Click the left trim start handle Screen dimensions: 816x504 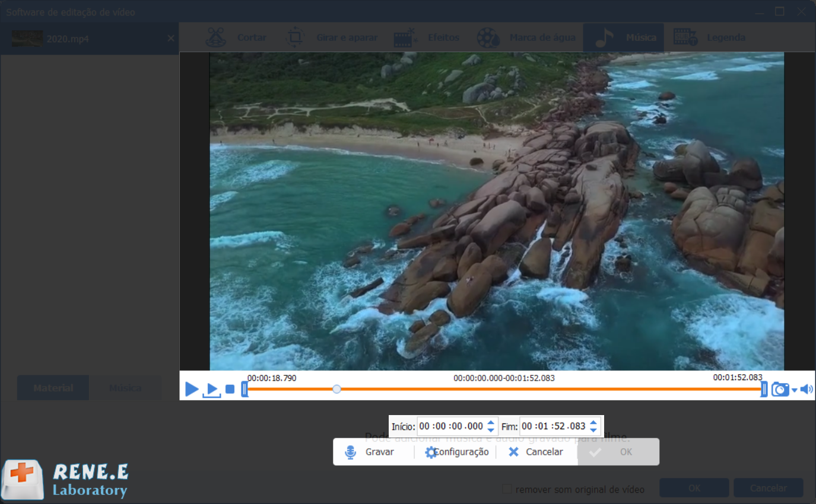245,389
